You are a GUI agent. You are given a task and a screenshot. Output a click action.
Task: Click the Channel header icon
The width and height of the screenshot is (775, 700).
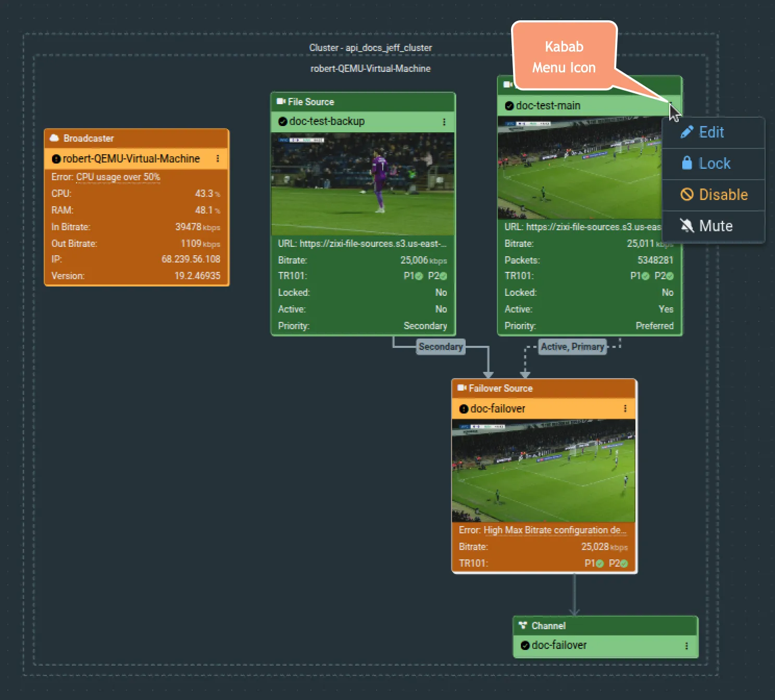point(523,626)
